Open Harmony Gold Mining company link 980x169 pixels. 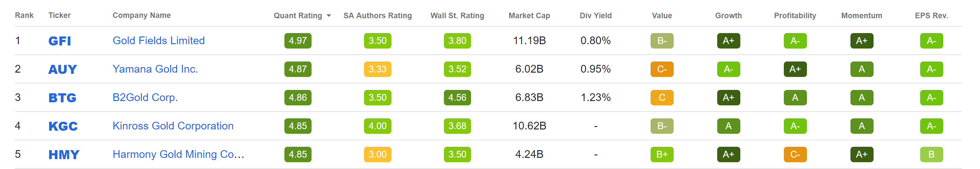pos(178,154)
